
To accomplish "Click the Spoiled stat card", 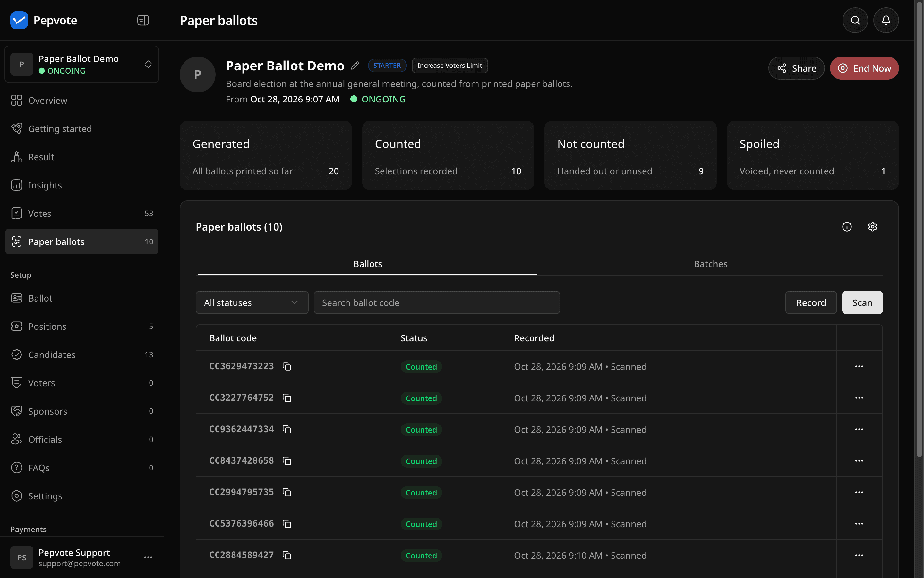I will point(812,156).
